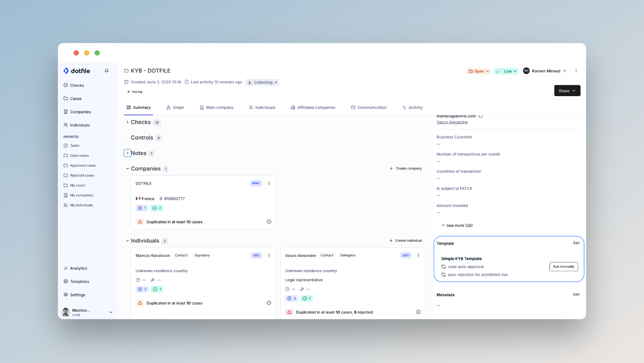The width and height of the screenshot is (644, 363).
Task: Switch to the Graph tab
Action: coord(175,107)
